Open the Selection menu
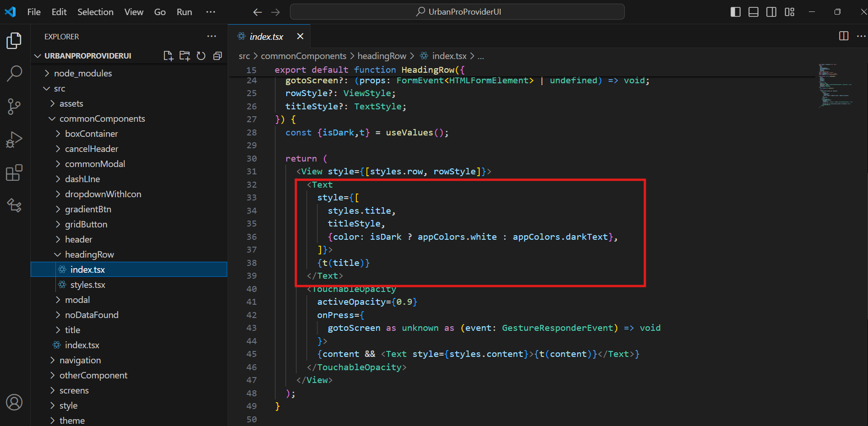 coord(95,12)
